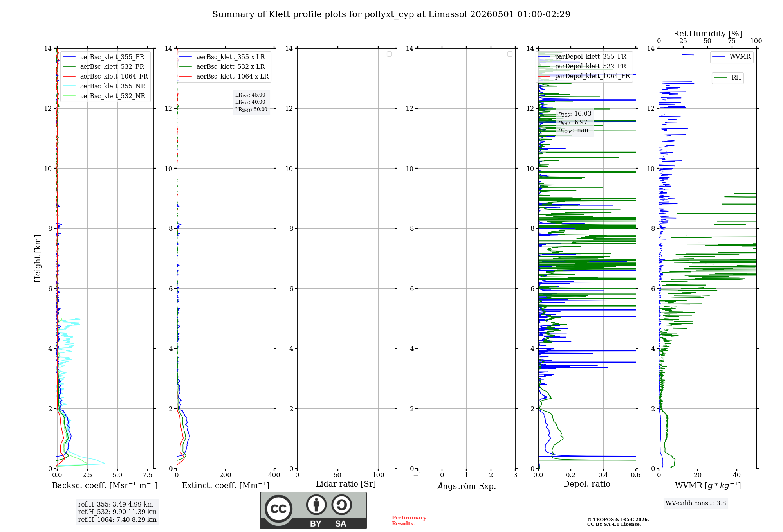783x532 pixels.
Task: Click the η532: 6.97 annotation
Action: [573, 122]
